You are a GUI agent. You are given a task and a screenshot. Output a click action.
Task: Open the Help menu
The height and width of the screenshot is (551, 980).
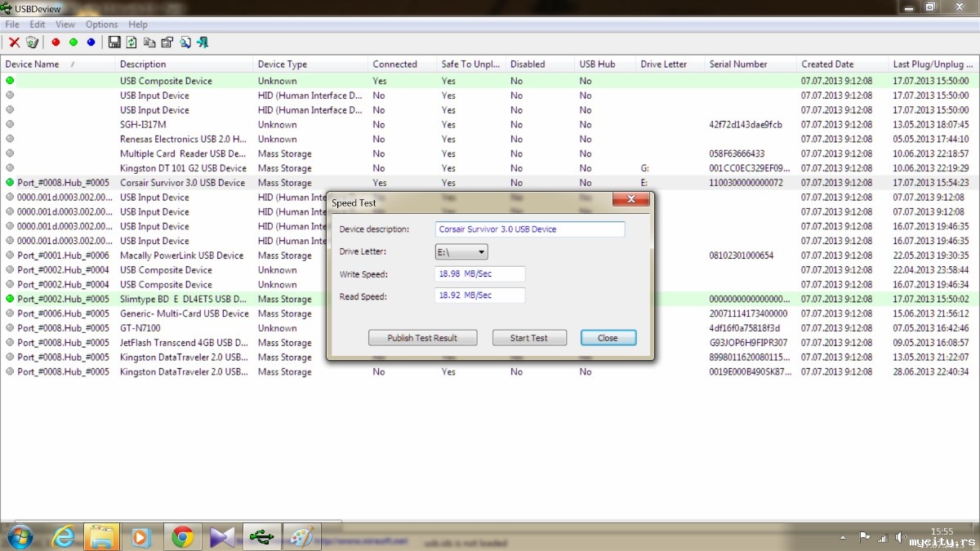pos(138,24)
